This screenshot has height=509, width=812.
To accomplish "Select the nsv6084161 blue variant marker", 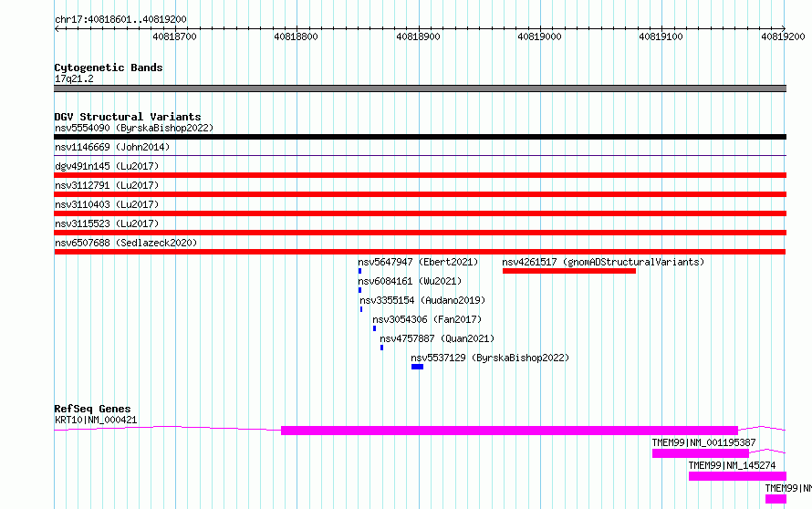I will coord(359,290).
